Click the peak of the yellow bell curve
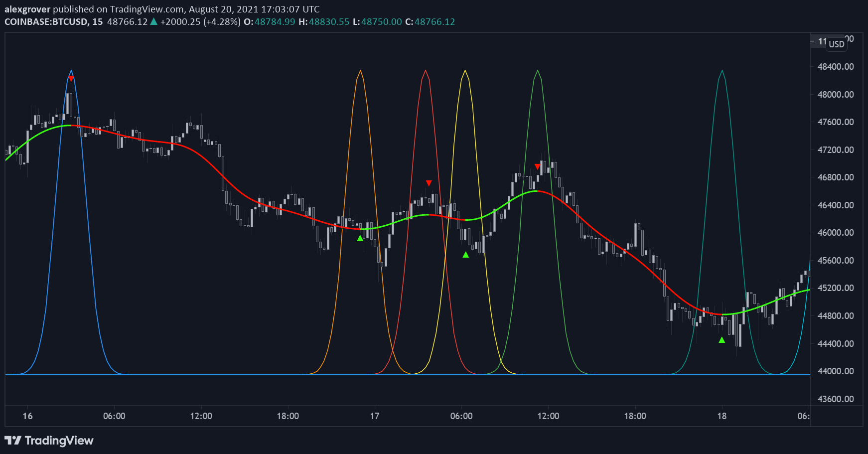868x454 pixels. [465, 71]
